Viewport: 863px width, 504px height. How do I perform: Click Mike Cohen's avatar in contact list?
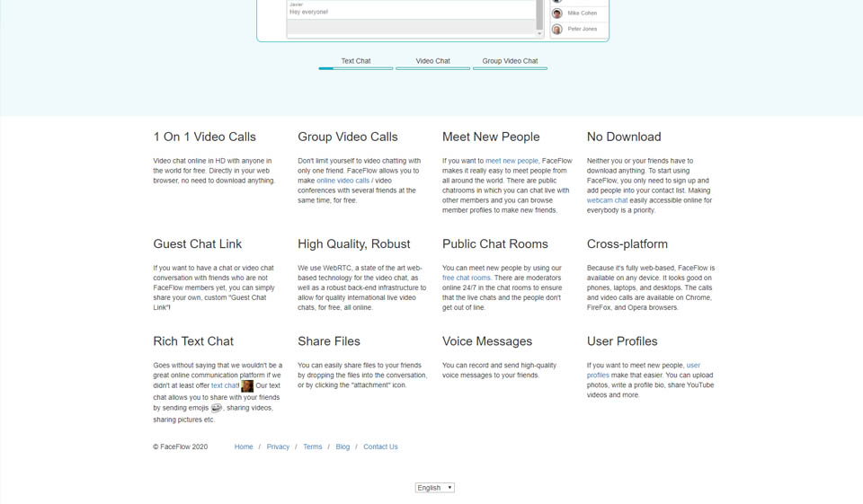pyautogui.click(x=556, y=13)
